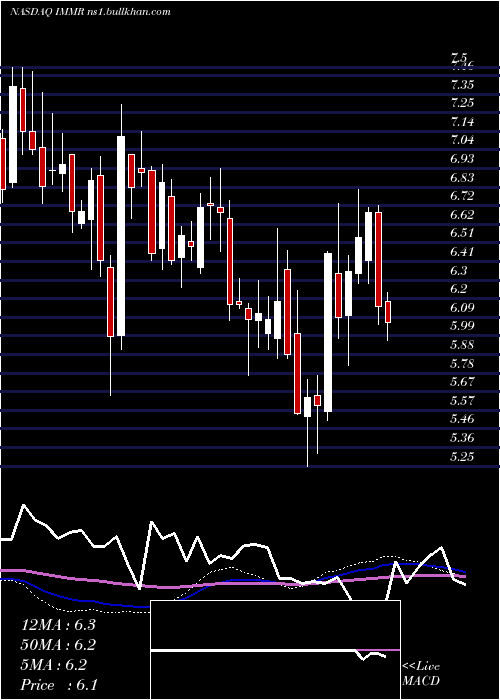The width and height of the screenshot is (500, 700).
Task: Click the NASDAQ IMMR chart title text
Action: 90,12
